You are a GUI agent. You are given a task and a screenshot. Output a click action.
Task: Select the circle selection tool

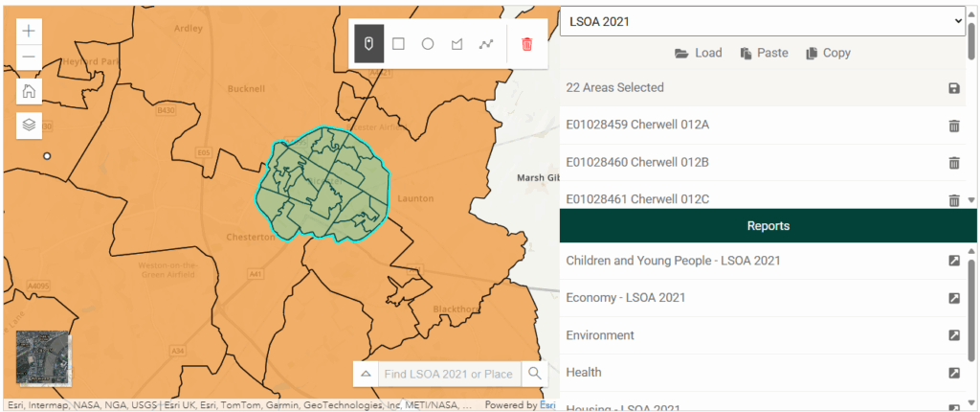(428, 44)
